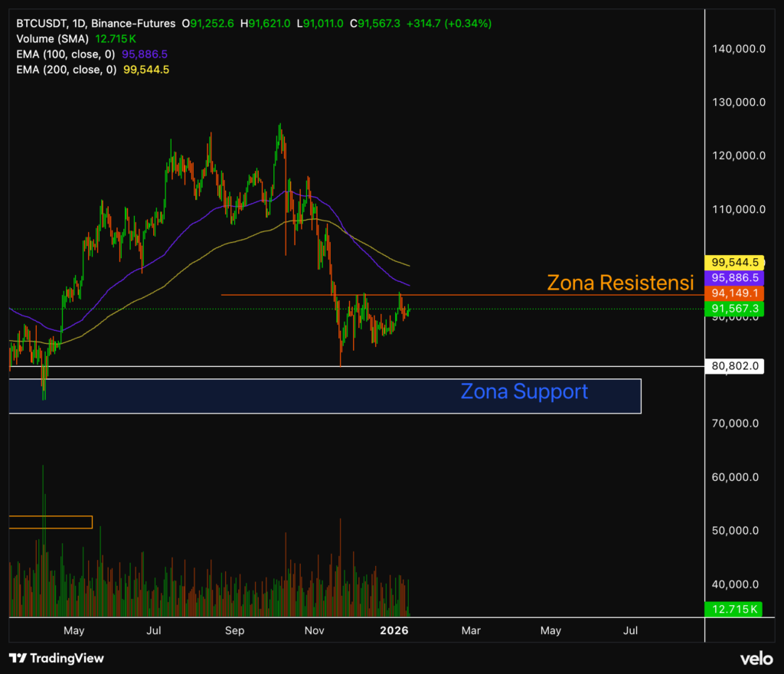Click the purple 95,886.5 price label
The image size is (784, 674).
734,278
